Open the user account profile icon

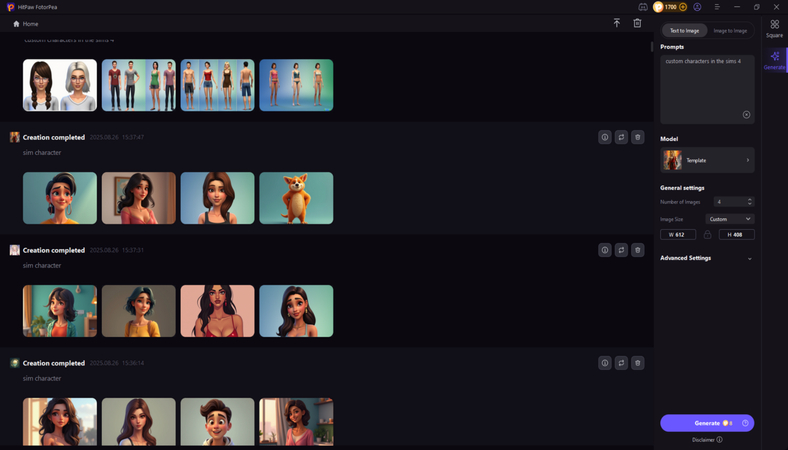pos(697,7)
